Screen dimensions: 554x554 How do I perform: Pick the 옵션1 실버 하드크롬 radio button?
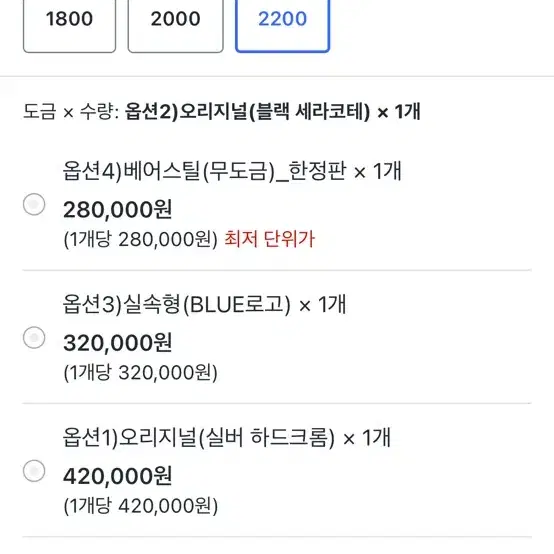(34, 471)
